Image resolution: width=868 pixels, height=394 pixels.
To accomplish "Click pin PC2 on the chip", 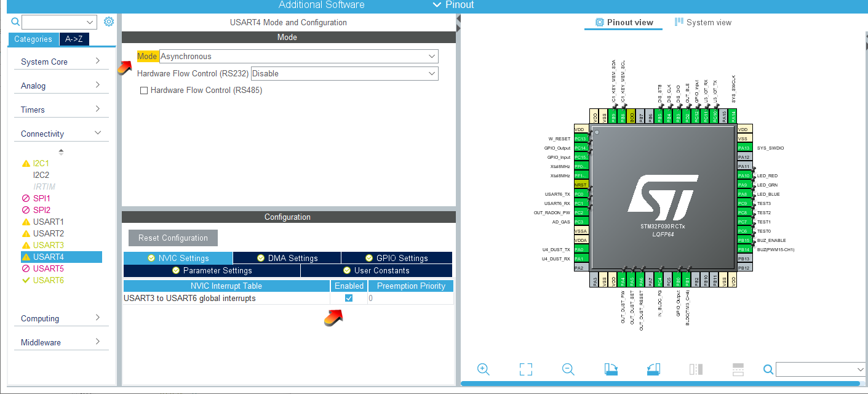I will click(581, 212).
